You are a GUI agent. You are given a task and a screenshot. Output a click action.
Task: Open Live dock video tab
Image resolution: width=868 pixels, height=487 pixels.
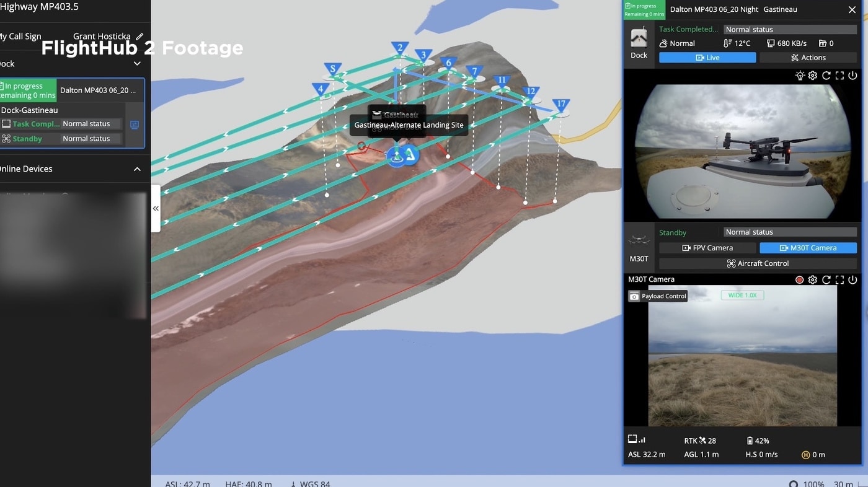click(x=707, y=58)
